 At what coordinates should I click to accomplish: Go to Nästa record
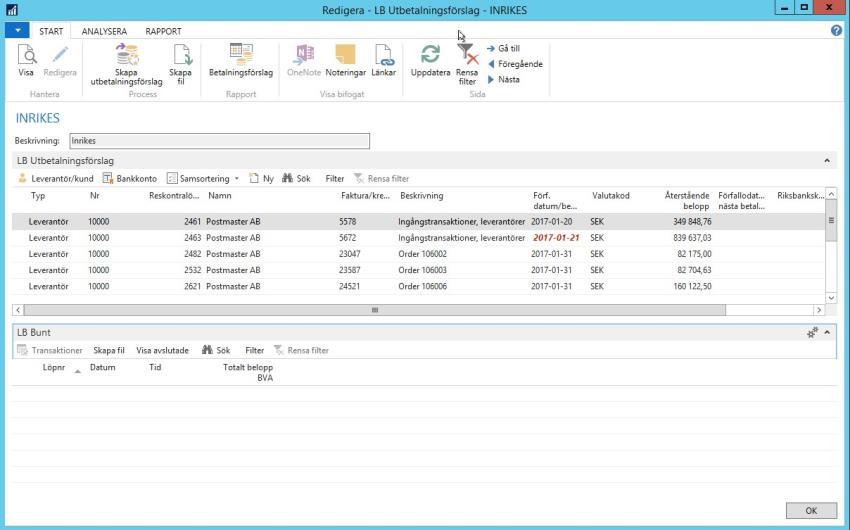point(504,79)
